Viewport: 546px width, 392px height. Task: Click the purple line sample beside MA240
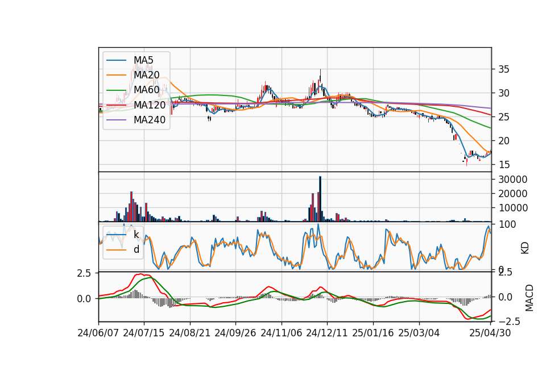pyautogui.click(x=116, y=120)
